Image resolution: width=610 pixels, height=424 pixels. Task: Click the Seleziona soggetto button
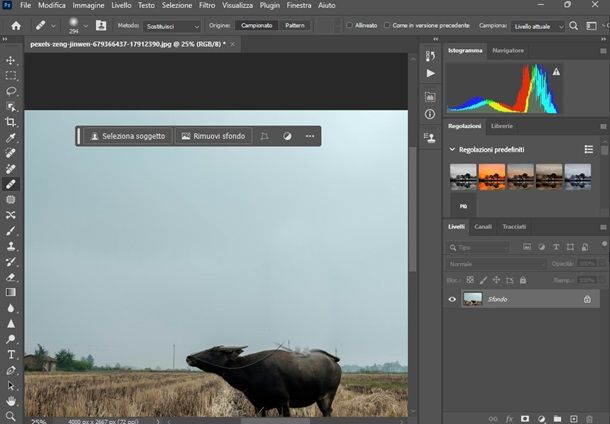pos(127,136)
